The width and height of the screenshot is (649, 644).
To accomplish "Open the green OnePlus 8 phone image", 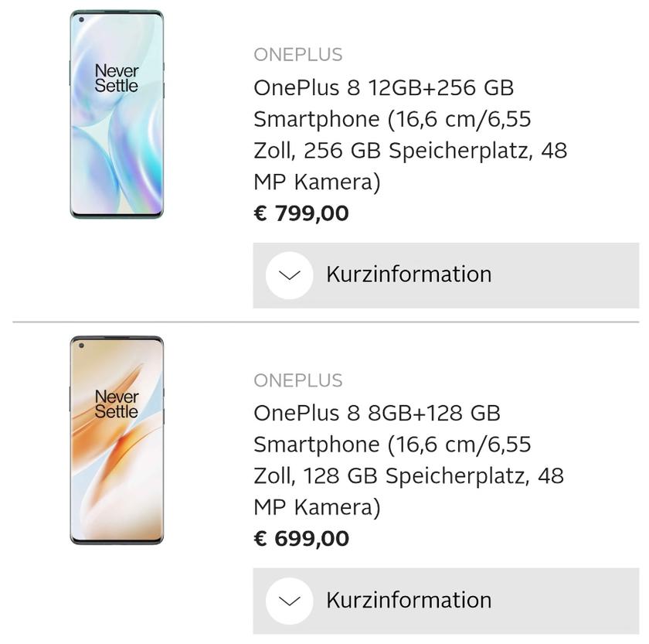I will click(x=117, y=114).
